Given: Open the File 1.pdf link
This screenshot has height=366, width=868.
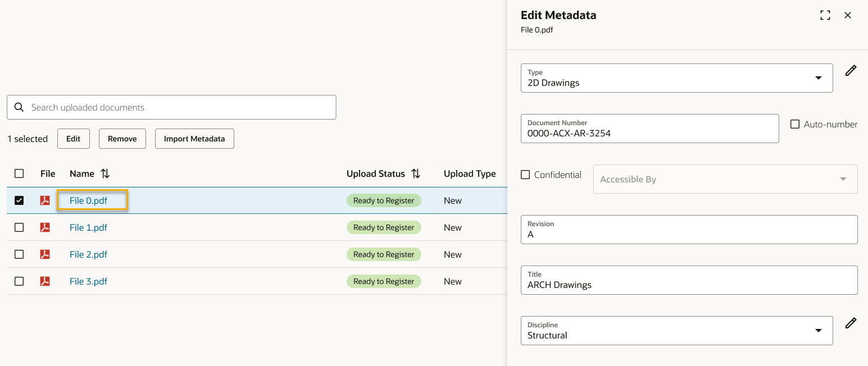Looking at the screenshot, I should pos(88,227).
